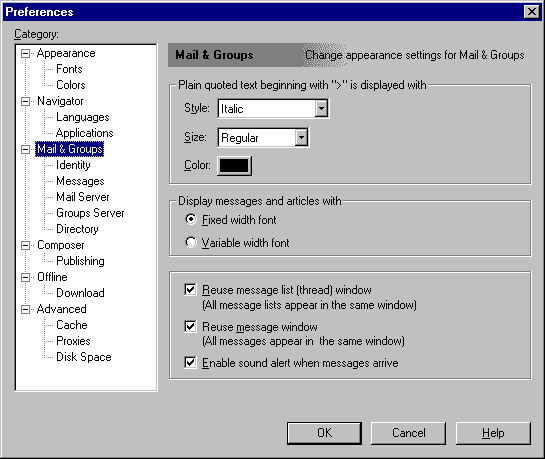Open Proxies under Advanced
The height and width of the screenshot is (459, 545).
click(73, 341)
